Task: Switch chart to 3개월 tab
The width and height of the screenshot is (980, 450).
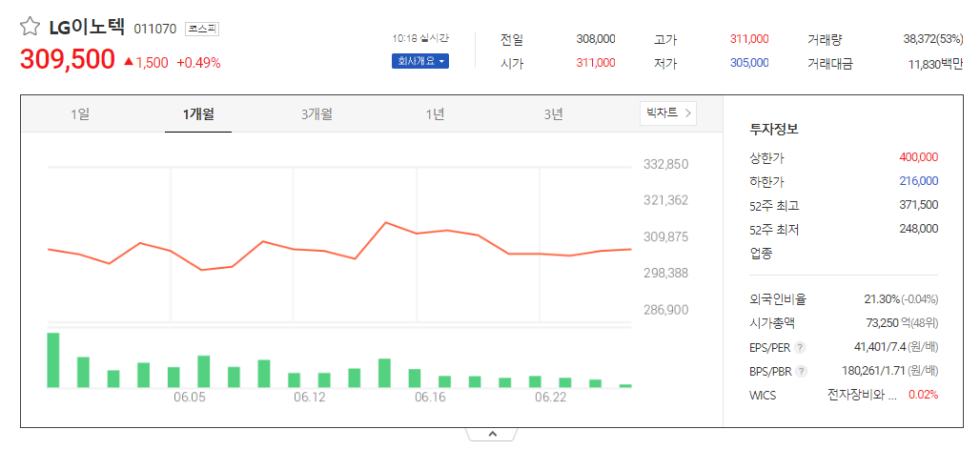Action: 316,114
